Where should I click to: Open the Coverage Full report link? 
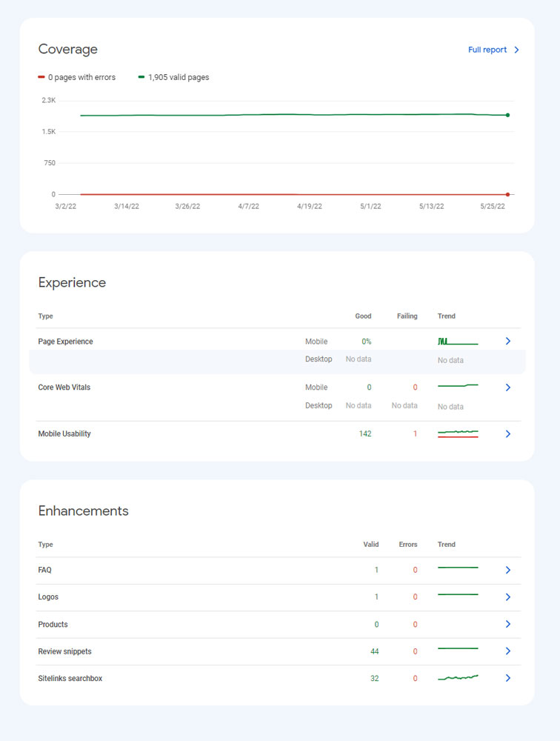coord(487,50)
